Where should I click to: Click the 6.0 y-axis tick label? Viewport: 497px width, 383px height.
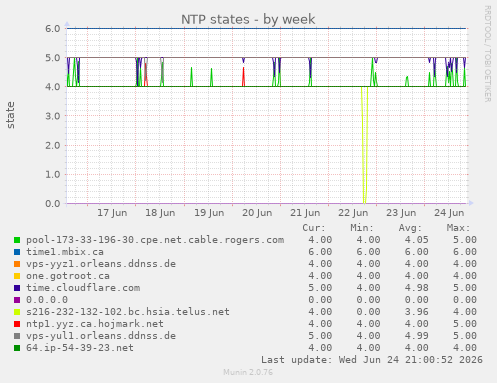53,29
